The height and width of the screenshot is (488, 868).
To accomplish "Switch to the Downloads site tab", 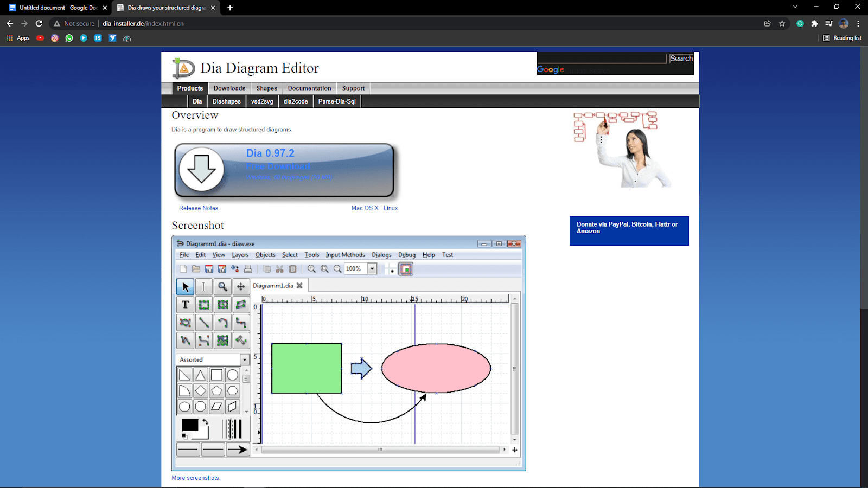I will click(x=229, y=88).
